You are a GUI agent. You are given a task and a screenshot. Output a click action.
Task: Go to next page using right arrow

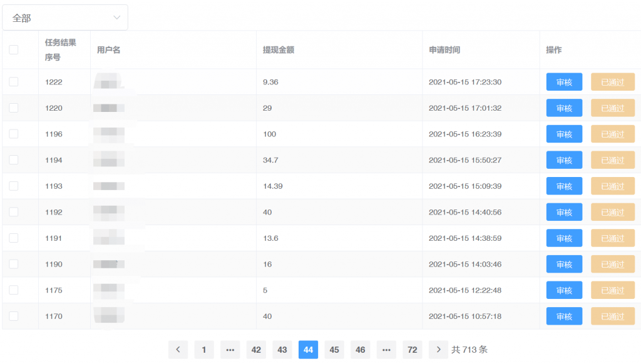click(438, 350)
